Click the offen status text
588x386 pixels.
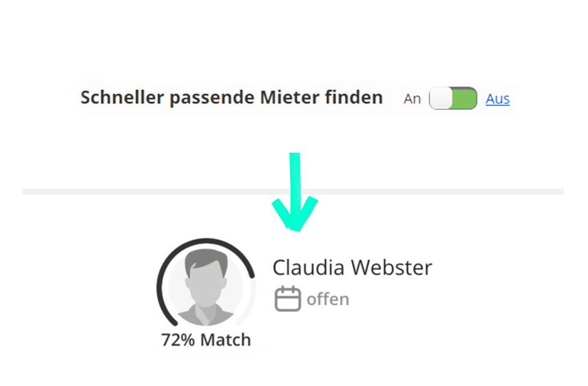(x=326, y=298)
